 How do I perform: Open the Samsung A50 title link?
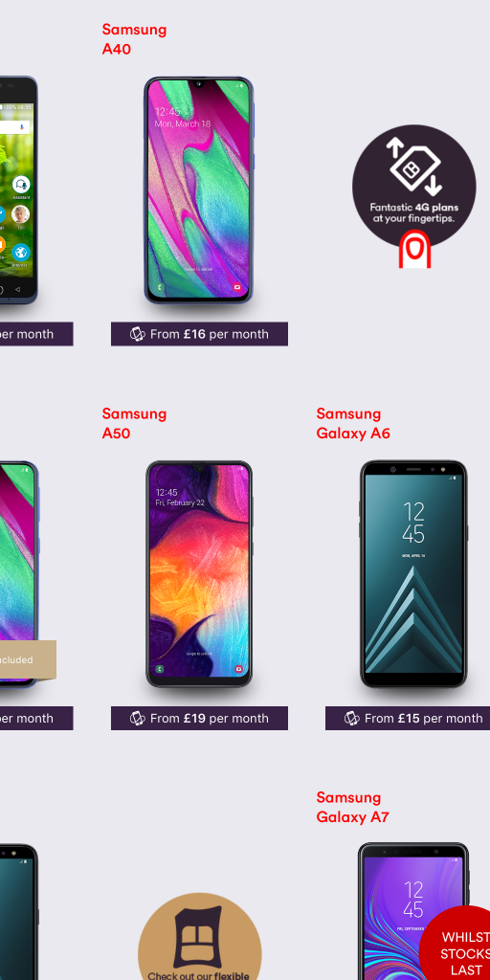click(x=134, y=423)
